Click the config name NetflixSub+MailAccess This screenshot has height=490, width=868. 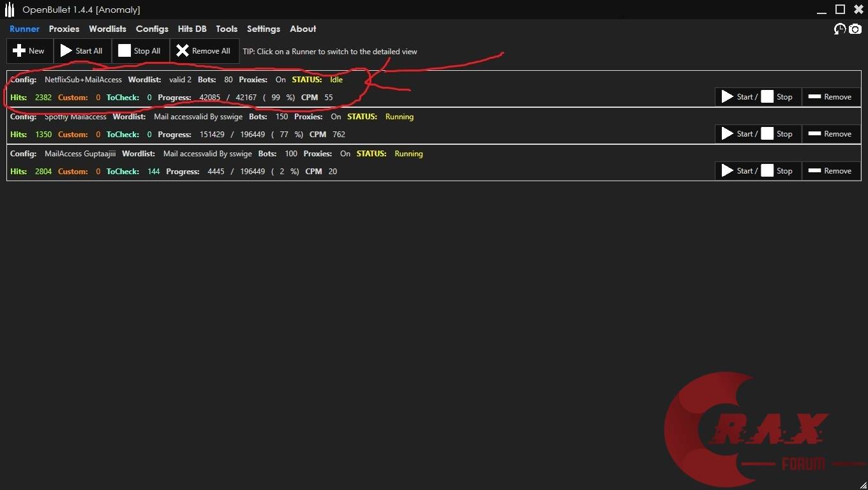(83, 80)
